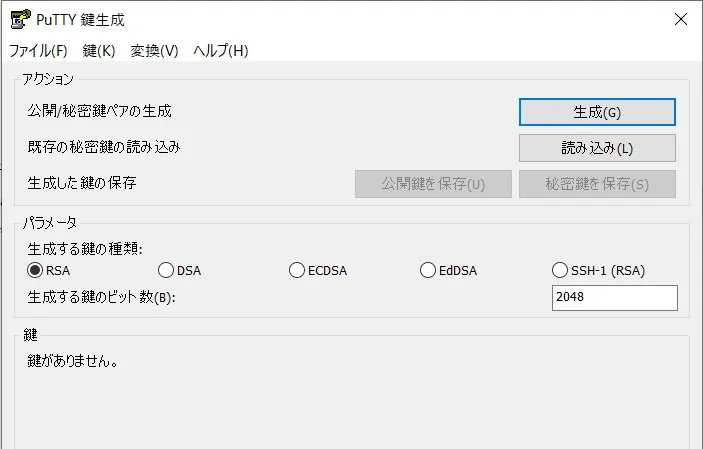
Task: Click the 生成した鍵の保存 label
Action: [x=82, y=183]
